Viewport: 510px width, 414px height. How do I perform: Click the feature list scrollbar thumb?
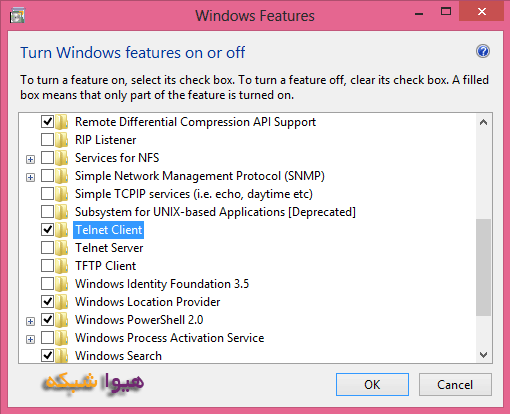(483, 267)
